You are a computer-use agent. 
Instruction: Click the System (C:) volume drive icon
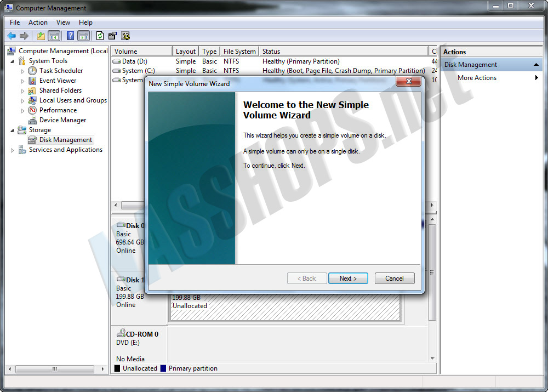[x=117, y=71]
